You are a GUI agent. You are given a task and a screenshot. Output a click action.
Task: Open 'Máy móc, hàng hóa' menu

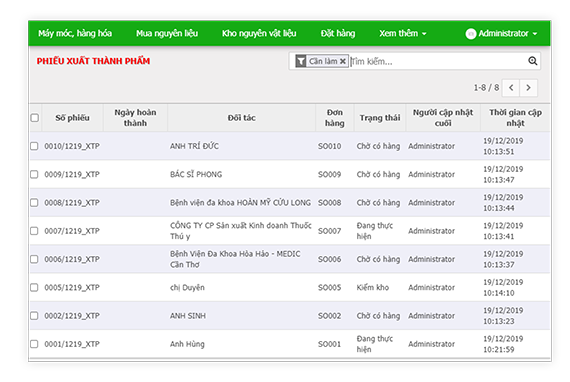click(x=75, y=33)
